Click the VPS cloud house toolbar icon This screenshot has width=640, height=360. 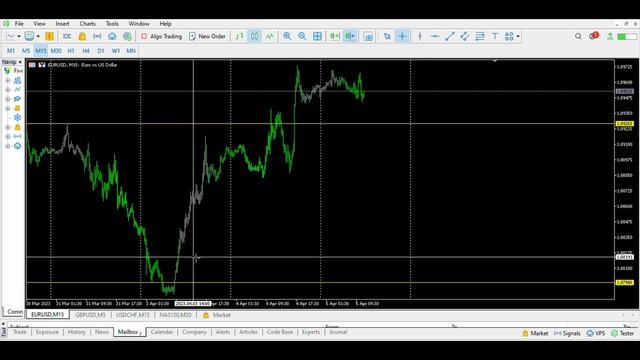(112, 36)
